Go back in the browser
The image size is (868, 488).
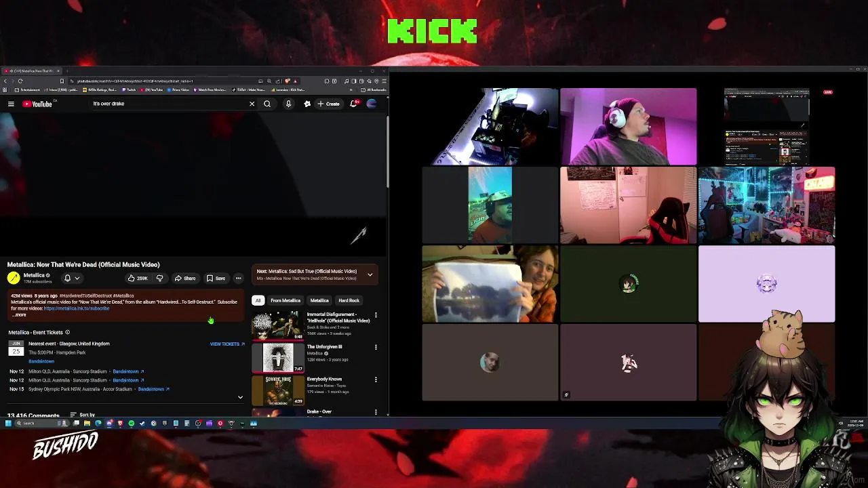click(5, 81)
